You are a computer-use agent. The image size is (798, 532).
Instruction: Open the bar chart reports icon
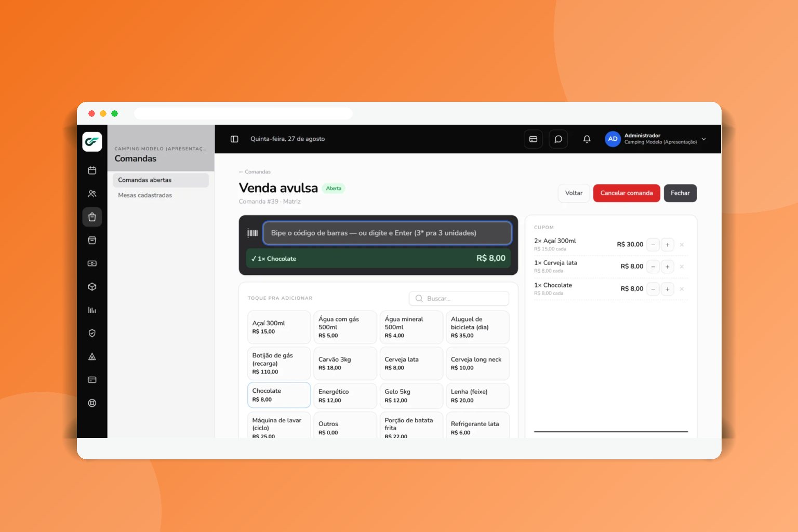point(92,310)
